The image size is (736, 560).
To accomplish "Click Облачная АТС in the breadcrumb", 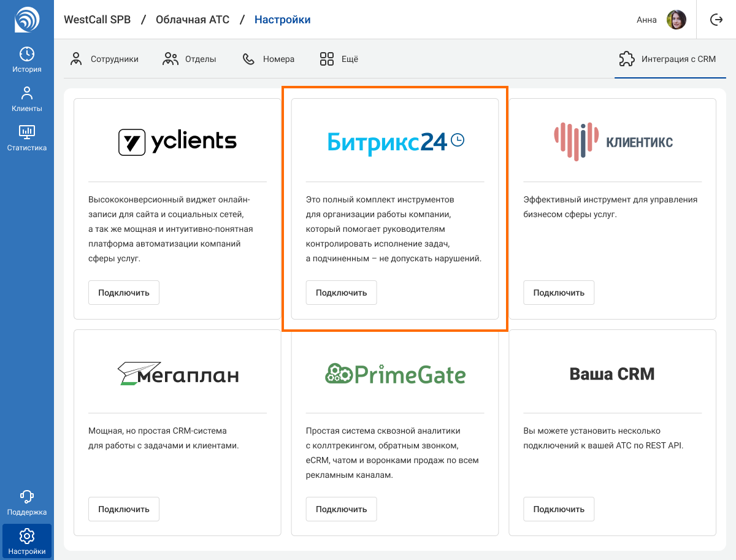I will coord(193,20).
